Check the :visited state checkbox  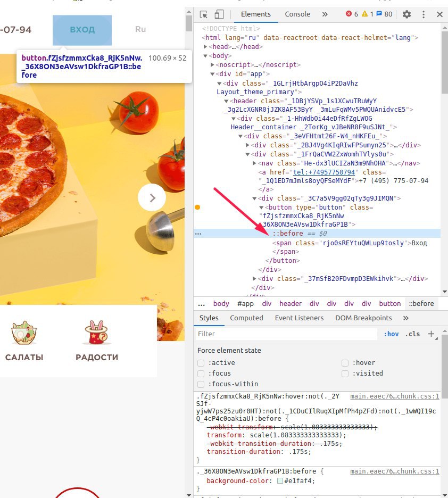pos(345,373)
